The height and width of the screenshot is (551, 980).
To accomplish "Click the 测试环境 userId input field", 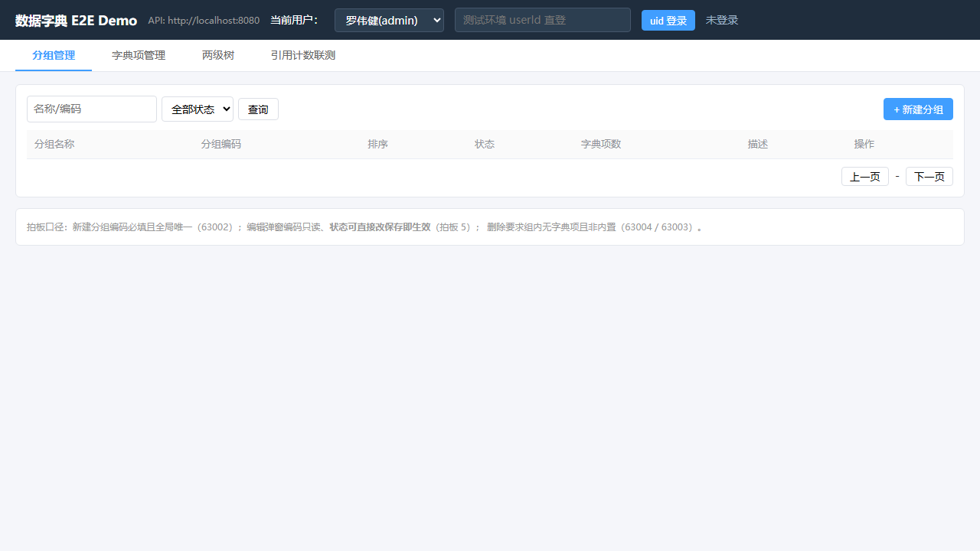I will click(x=543, y=20).
